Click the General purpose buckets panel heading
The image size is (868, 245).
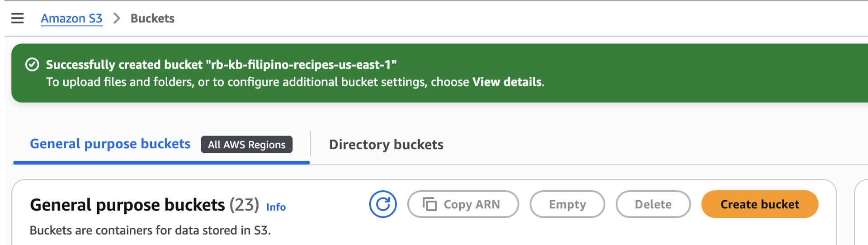click(x=127, y=205)
